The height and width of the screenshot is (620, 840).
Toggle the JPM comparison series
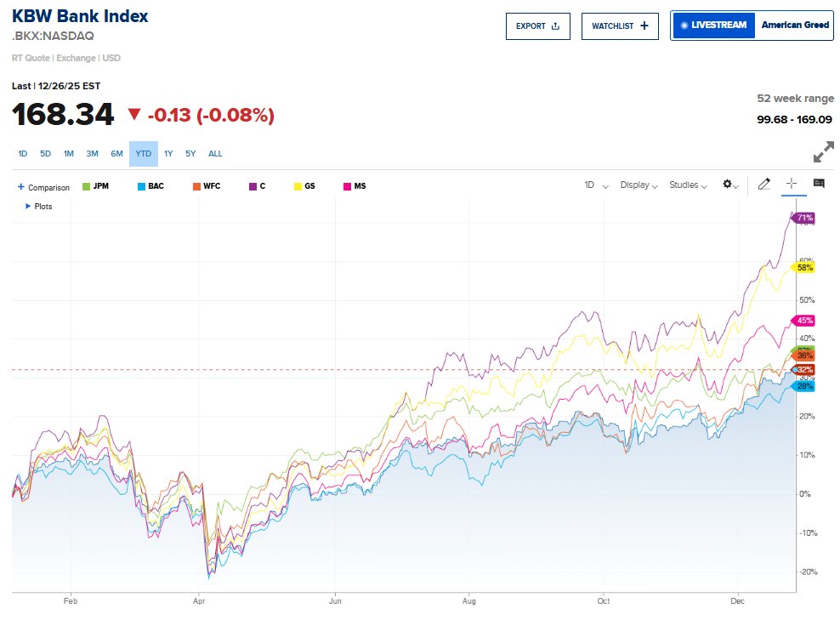(97, 186)
